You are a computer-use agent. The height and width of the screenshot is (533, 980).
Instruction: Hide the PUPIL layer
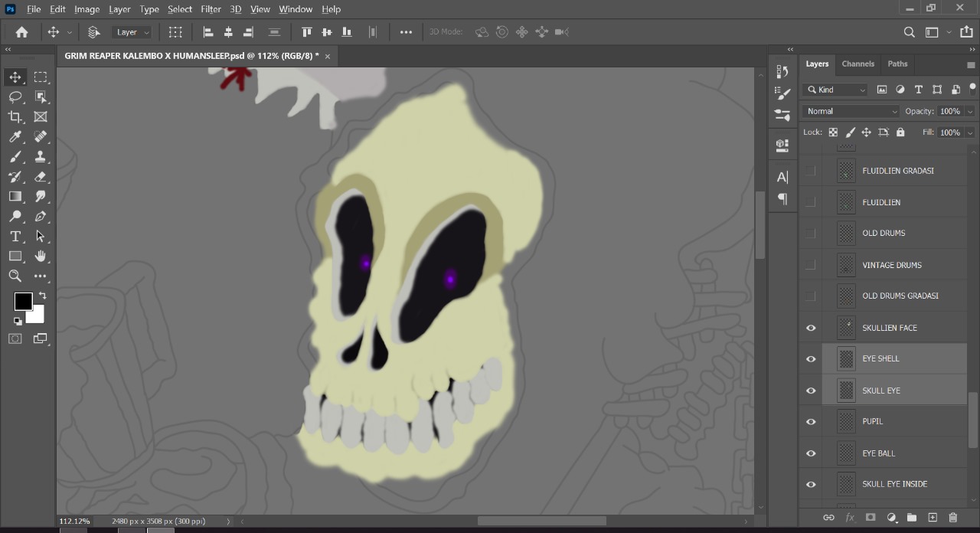click(x=811, y=421)
